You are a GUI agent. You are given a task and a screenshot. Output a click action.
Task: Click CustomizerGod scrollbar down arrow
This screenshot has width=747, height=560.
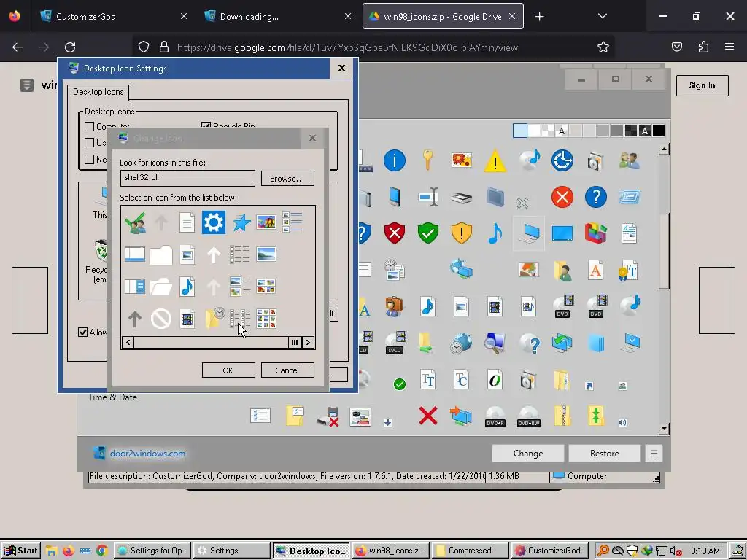point(664,428)
